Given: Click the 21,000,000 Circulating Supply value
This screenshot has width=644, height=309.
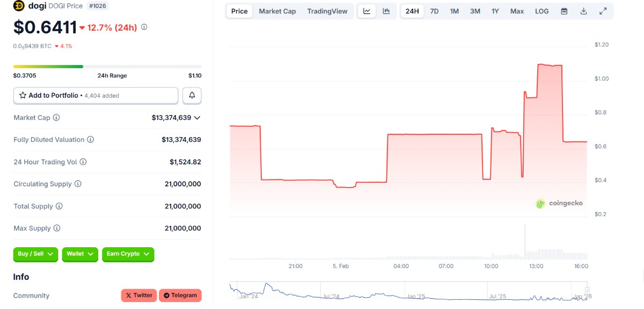Looking at the screenshot, I should pos(183,184).
